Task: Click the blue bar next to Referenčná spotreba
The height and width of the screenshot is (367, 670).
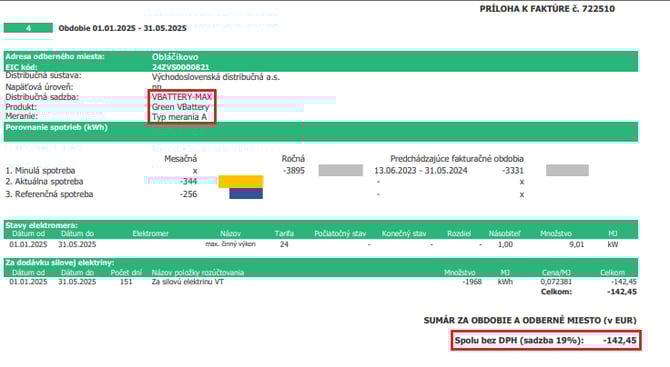Action: (246, 194)
